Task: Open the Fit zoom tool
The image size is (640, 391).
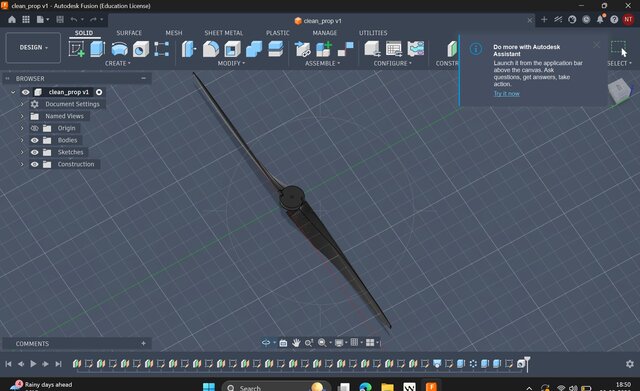Action: coord(322,343)
